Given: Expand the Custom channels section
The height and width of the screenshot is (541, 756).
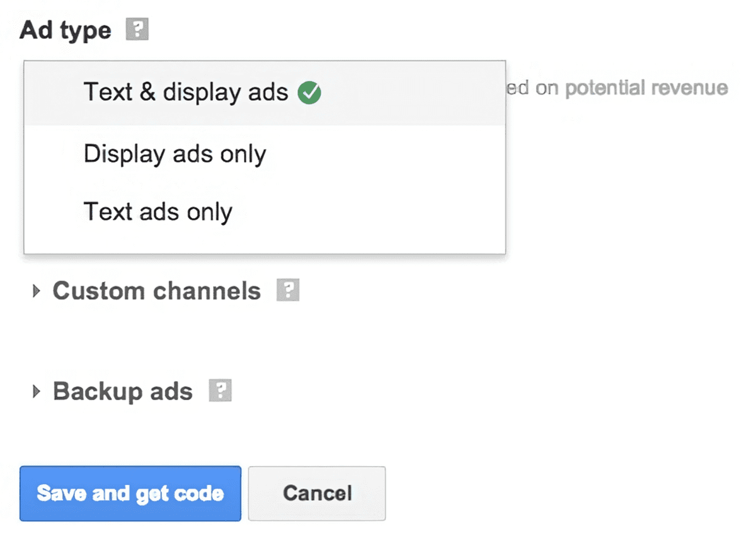Looking at the screenshot, I should [x=156, y=291].
